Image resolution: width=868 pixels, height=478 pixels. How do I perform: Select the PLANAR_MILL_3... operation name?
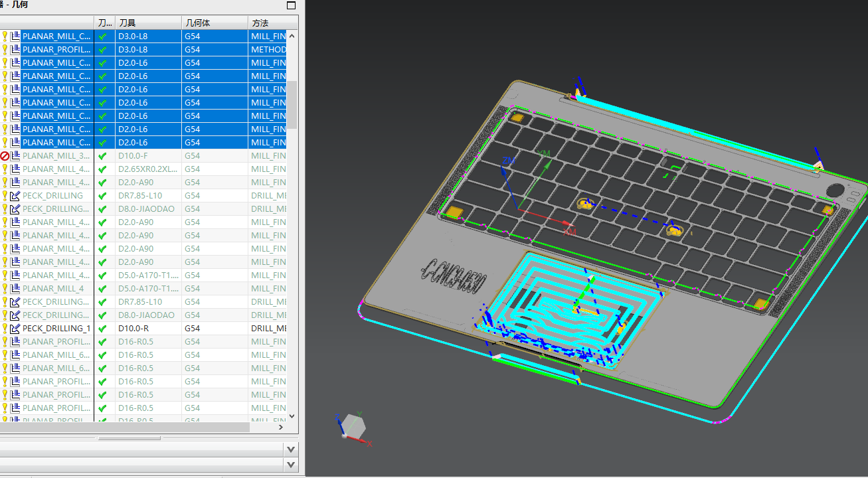(56, 156)
